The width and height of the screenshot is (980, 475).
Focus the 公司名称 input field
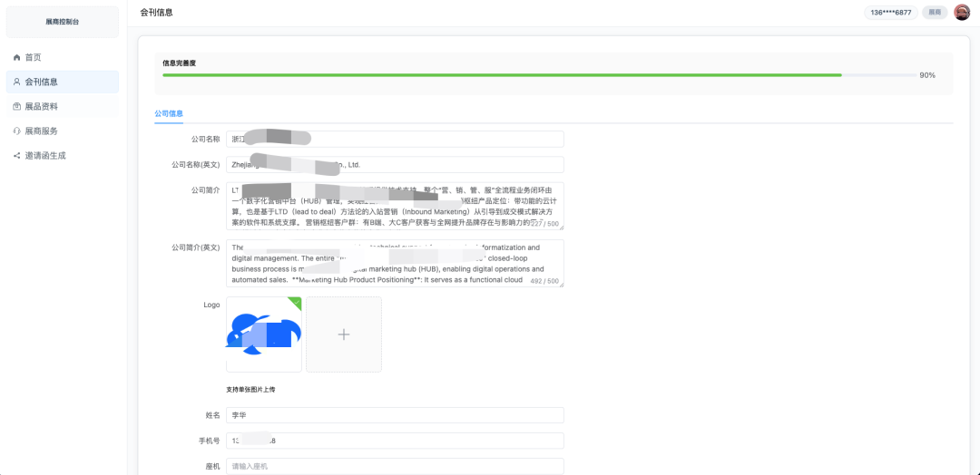point(395,140)
